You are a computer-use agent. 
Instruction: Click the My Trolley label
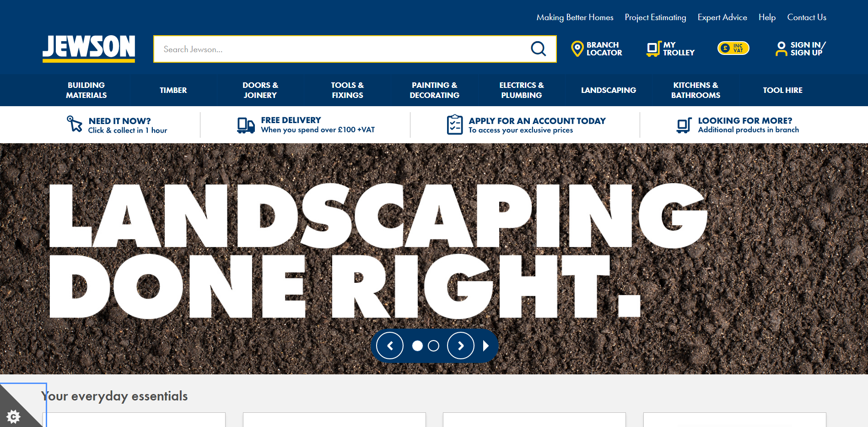click(679, 49)
